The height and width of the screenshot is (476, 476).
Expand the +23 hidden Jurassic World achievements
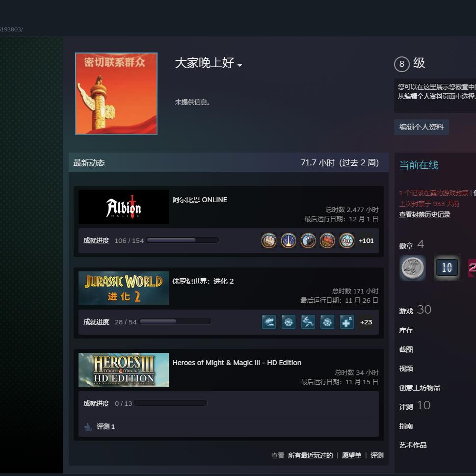[x=366, y=322]
